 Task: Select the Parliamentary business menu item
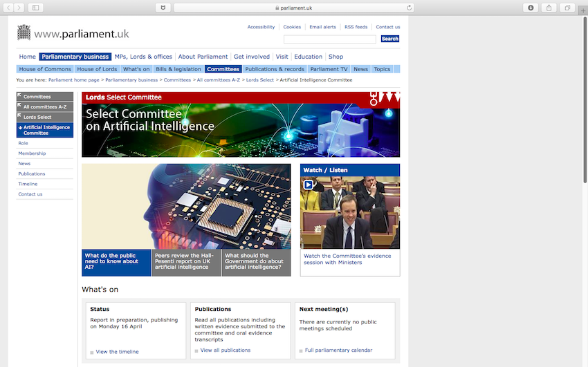[75, 57]
